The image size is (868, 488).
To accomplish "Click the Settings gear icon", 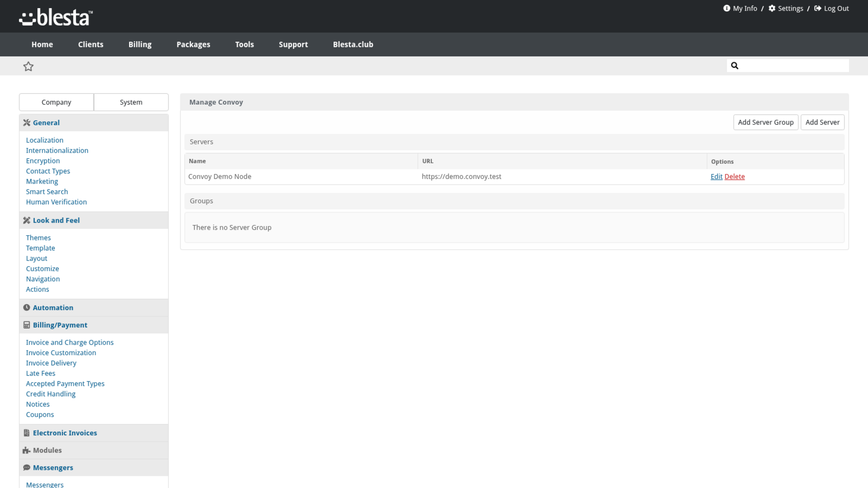I will click(x=772, y=8).
